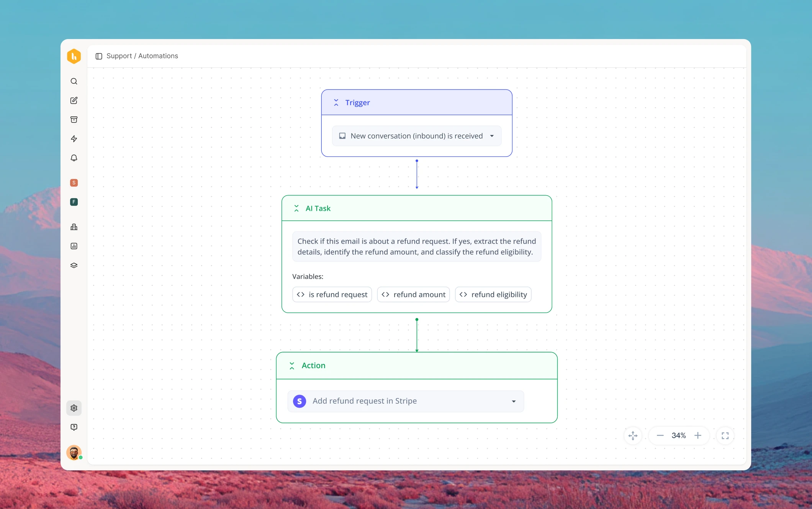The image size is (812, 509).
Task: Toggle the sidebar panel icon
Action: pyautogui.click(x=99, y=56)
